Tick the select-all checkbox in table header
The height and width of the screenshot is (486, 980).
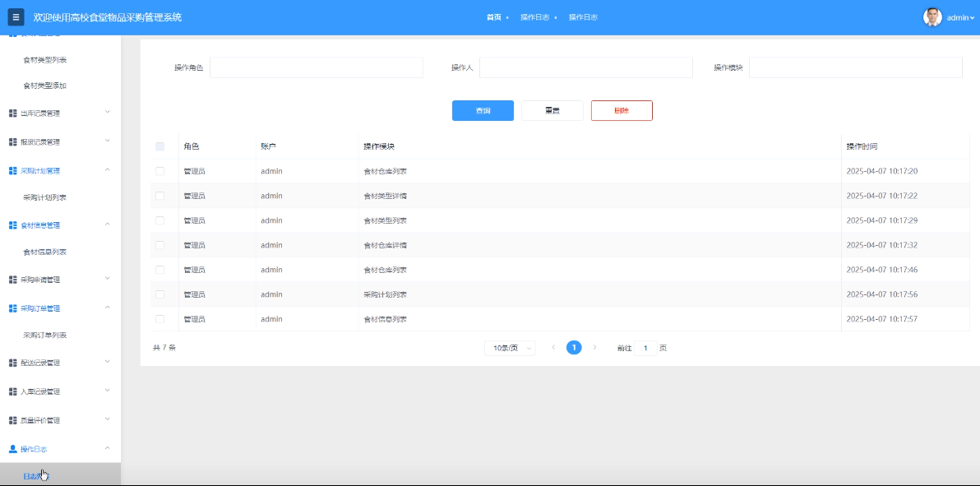click(160, 146)
